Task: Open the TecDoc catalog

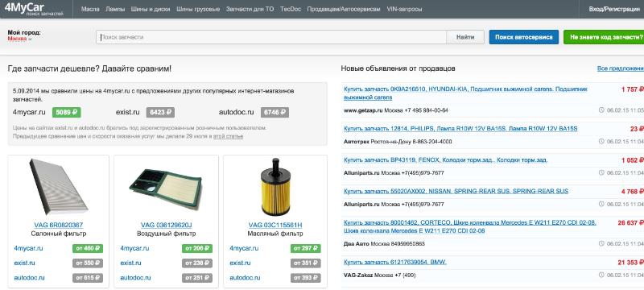Action: (x=291, y=9)
